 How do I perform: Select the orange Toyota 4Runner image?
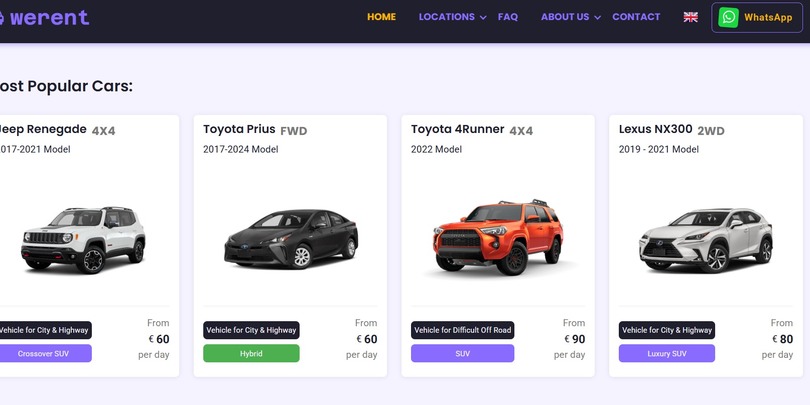tap(498, 237)
